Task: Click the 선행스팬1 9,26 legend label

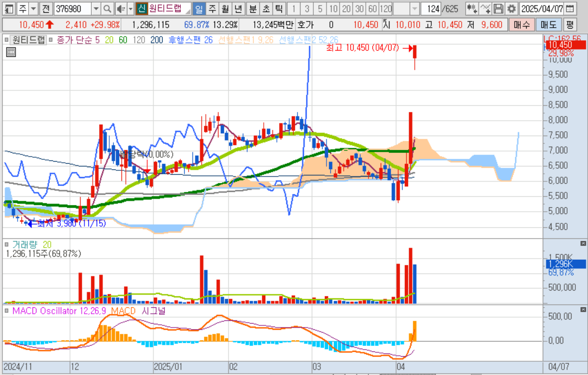Action: click(x=246, y=40)
